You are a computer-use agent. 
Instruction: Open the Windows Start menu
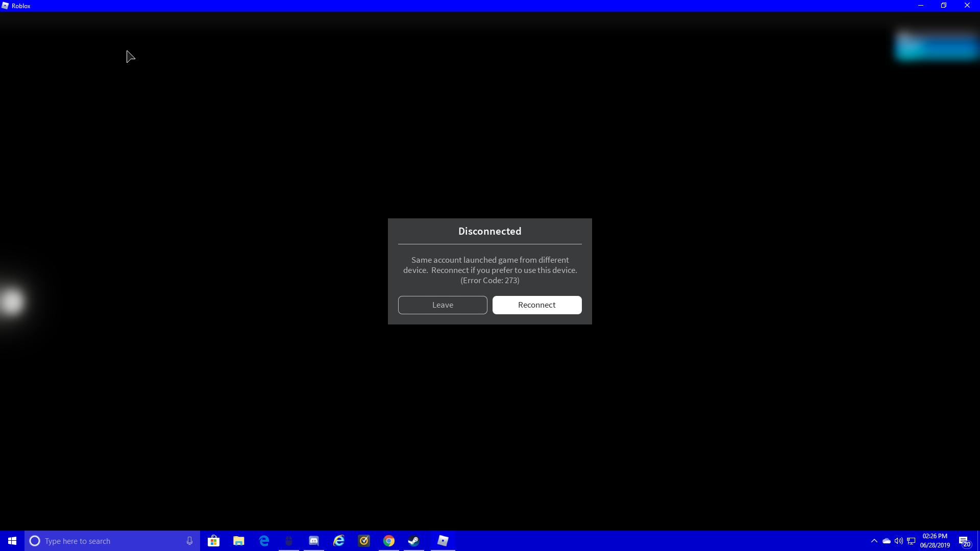click(12, 541)
